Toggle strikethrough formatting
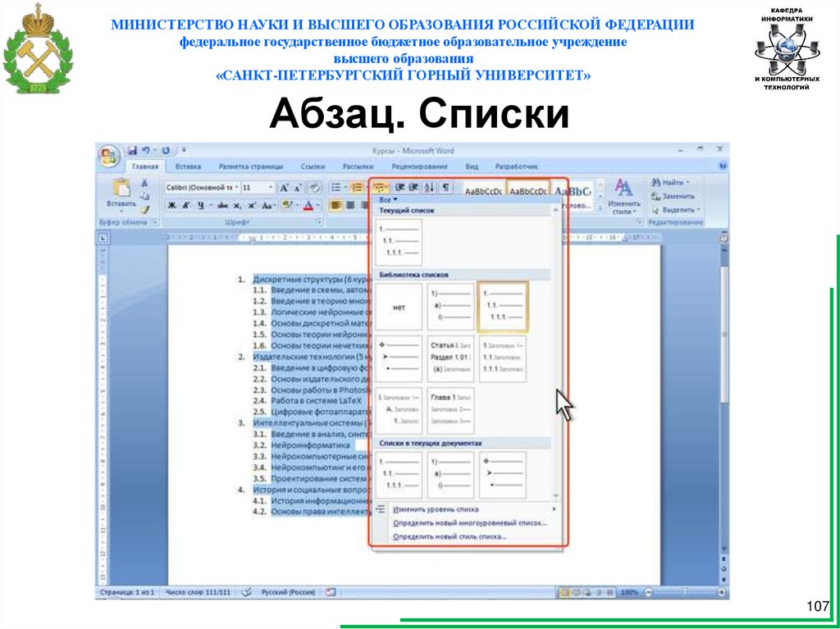This screenshot has height=629, width=840. (x=223, y=205)
